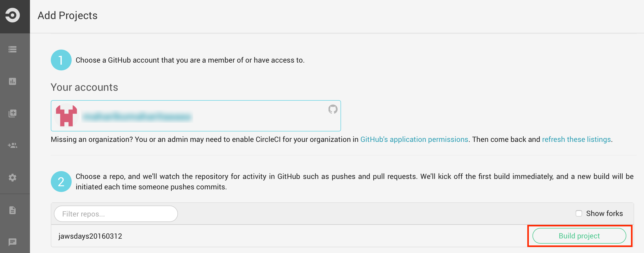644x253 pixels.
Task: Click the step 1 number circle
Action: pos(61,60)
